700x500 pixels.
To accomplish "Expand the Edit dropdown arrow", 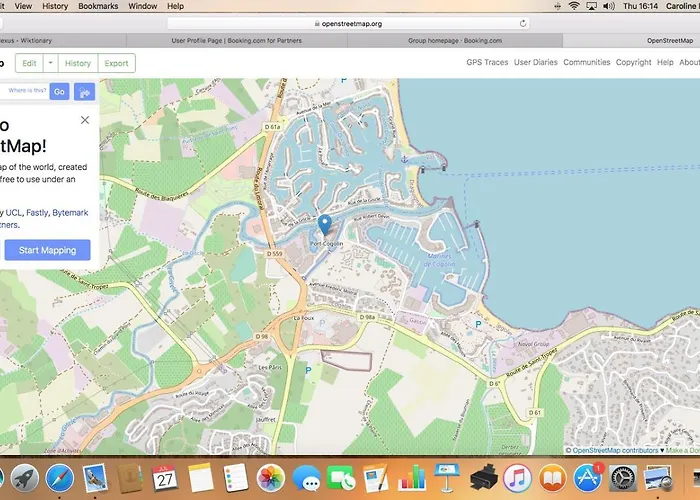I will pos(50,63).
